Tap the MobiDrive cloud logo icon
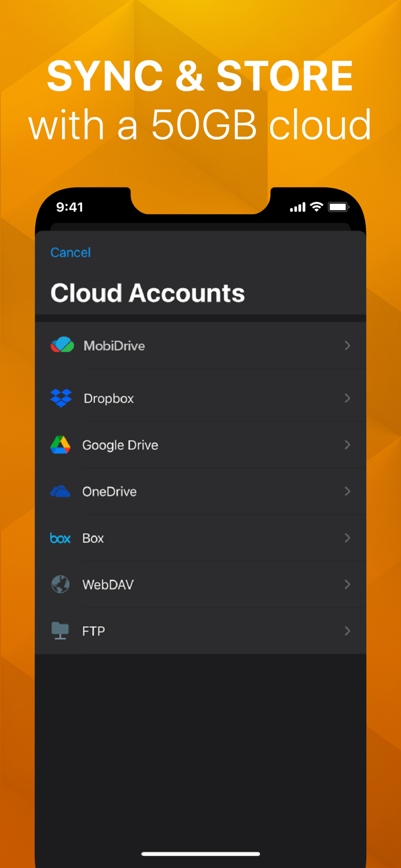Screen dimensions: 401x868 (62, 345)
